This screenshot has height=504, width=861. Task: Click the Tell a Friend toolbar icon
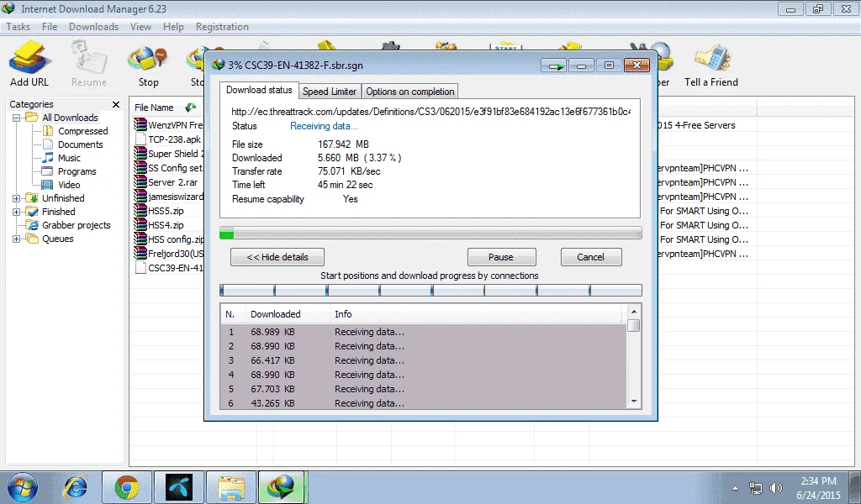711,63
